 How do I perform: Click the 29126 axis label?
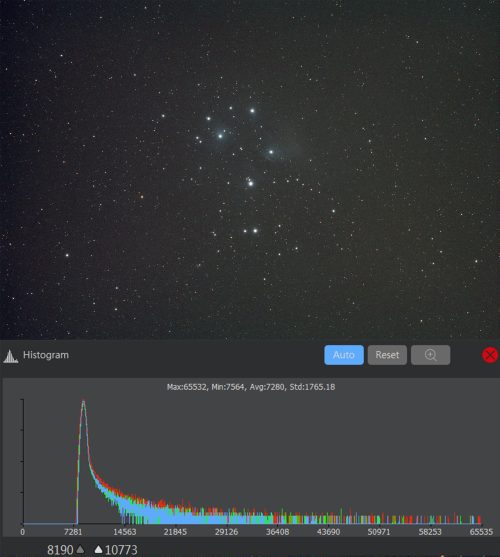coord(227,532)
